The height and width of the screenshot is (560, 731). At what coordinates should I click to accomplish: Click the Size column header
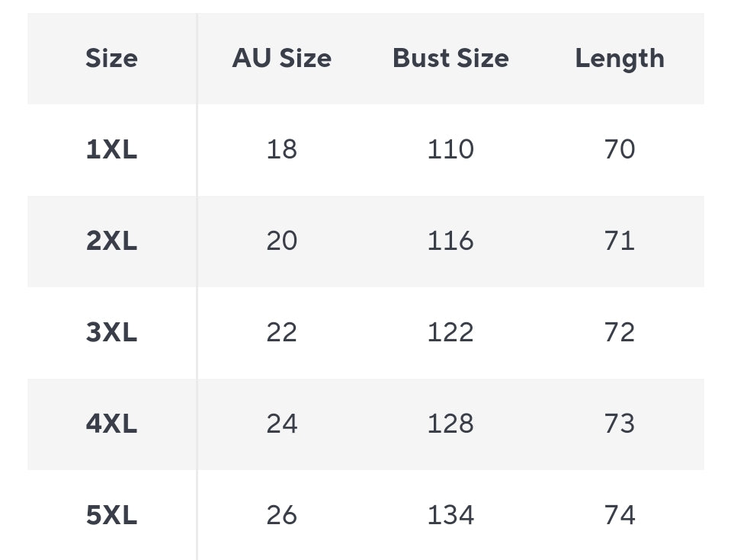coord(111,59)
